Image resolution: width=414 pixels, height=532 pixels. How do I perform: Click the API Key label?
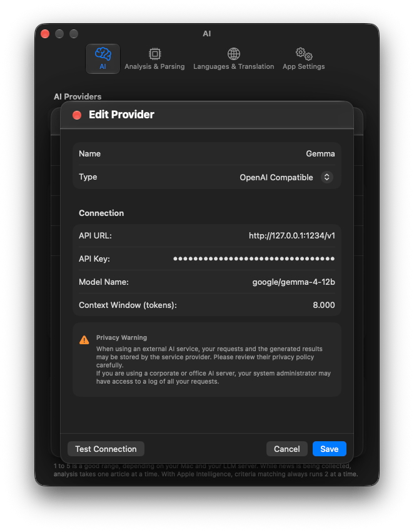[94, 259]
